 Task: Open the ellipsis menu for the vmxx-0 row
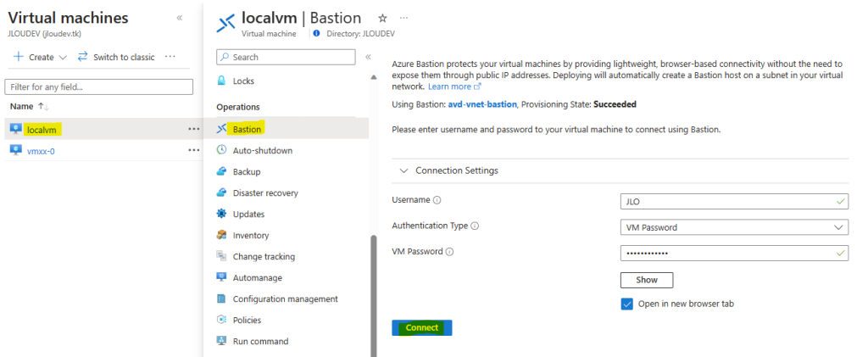pyautogui.click(x=193, y=150)
